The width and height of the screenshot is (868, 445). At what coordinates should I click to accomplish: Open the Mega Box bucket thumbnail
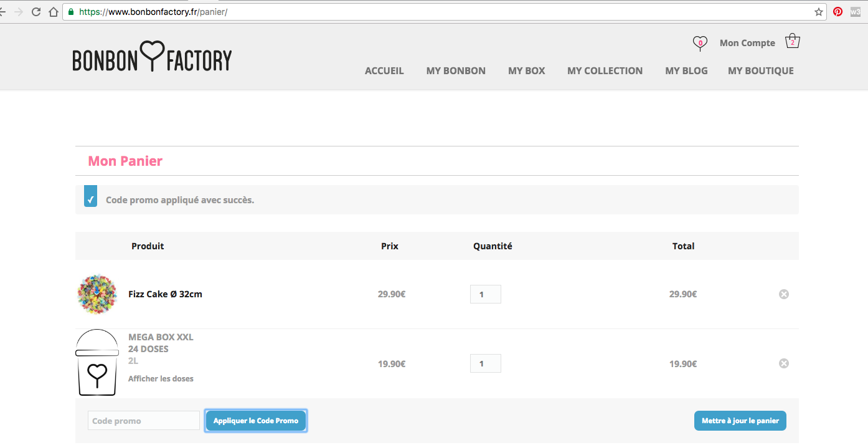(97, 363)
